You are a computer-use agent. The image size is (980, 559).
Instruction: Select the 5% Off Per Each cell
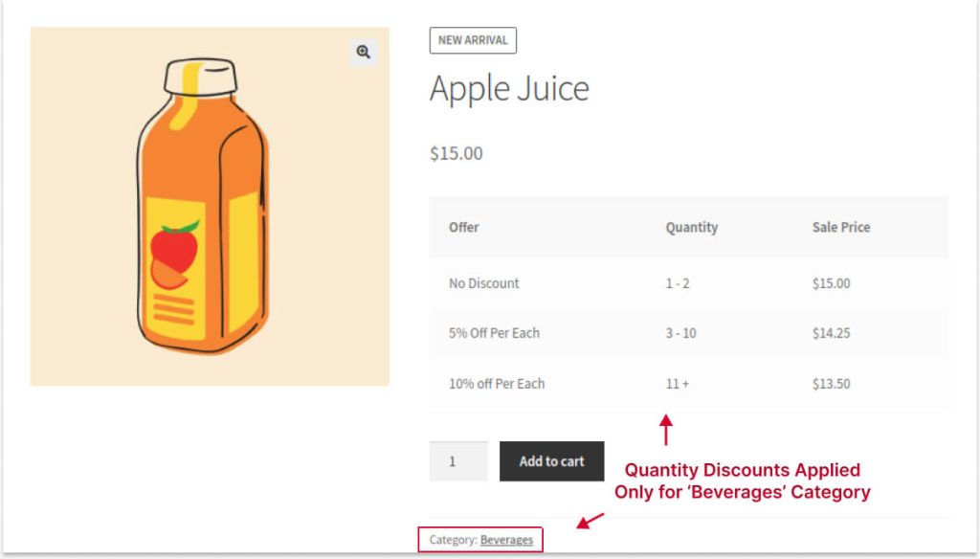[x=494, y=333]
